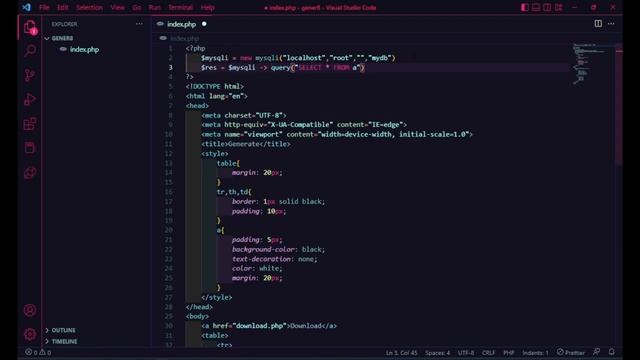Screen dimensions: 640x360
Task: Open index.php in the Explorer tree
Action: click(84, 49)
